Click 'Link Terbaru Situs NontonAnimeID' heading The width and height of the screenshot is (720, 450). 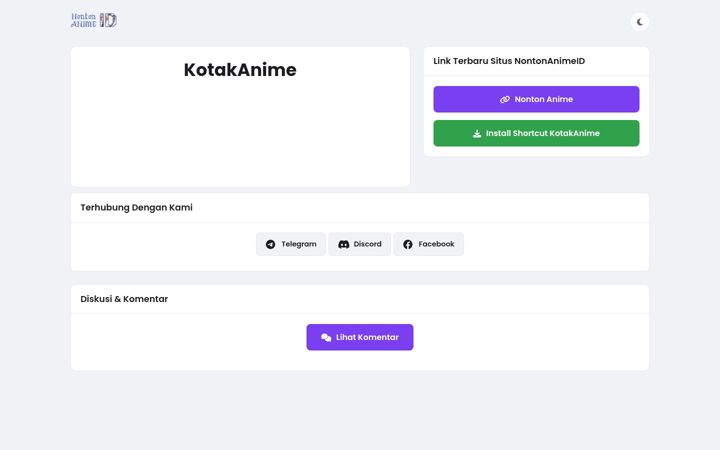tap(509, 61)
